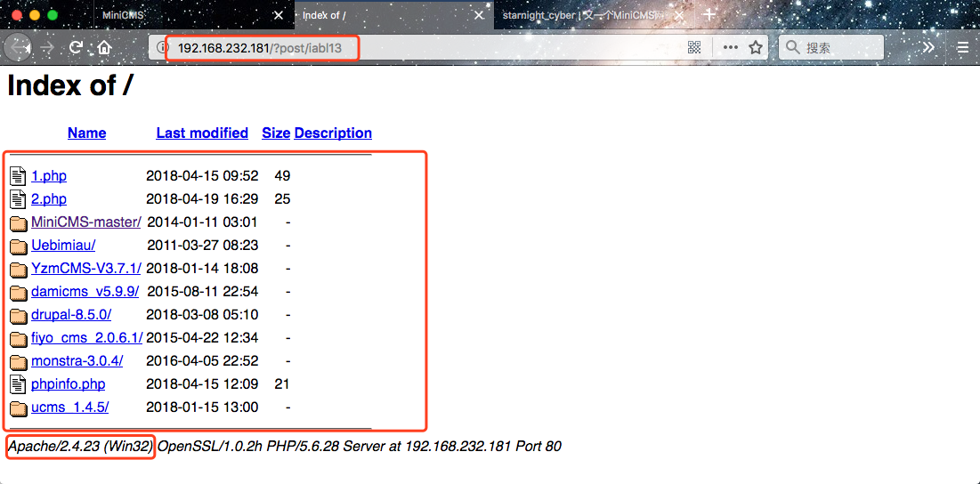Click the QR code icon in address bar
Screen dimensions: 980x484
point(694,47)
